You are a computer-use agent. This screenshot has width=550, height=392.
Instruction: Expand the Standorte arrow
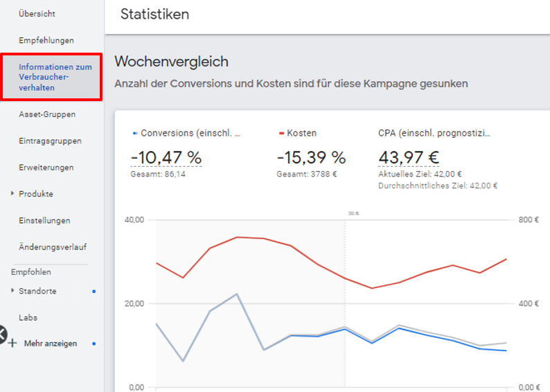tap(12, 290)
